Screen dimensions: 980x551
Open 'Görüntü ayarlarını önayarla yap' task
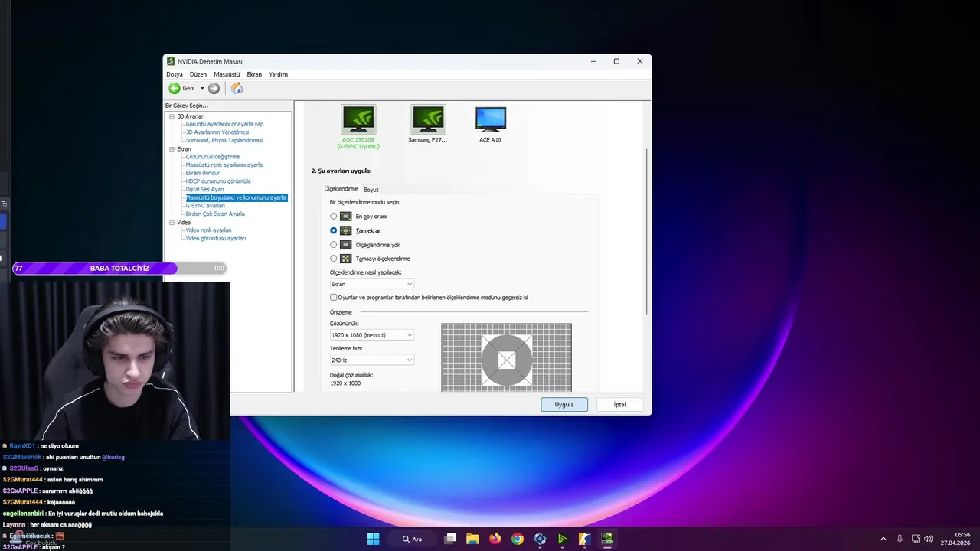(224, 124)
